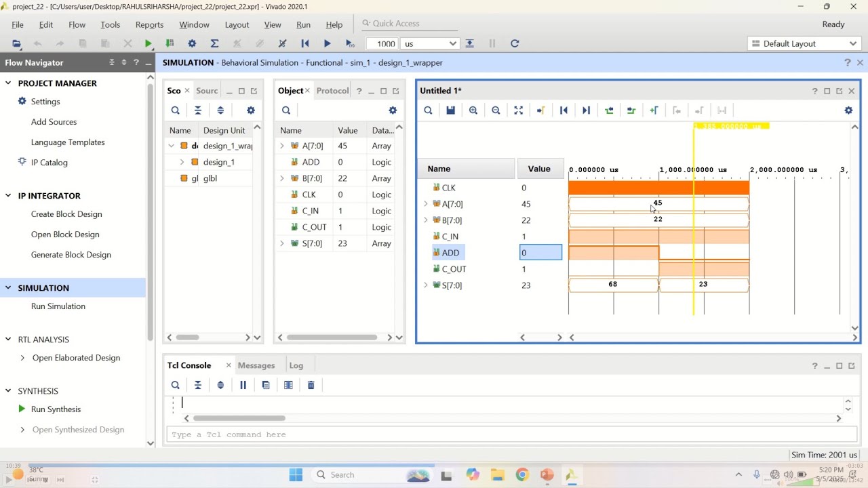Click Add Sources link
The width and height of the screenshot is (868, 488).
[x=54, y=122]
